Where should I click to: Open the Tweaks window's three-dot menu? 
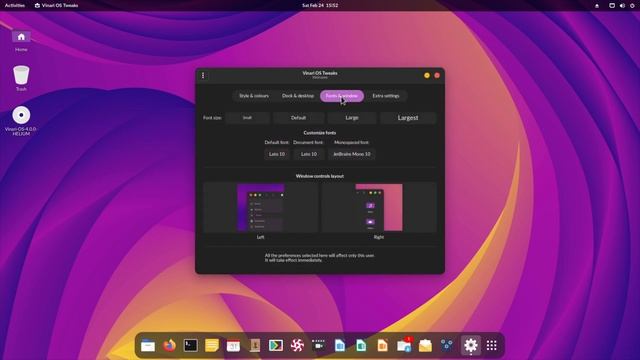pyautogui.click(x=203, y=76)
